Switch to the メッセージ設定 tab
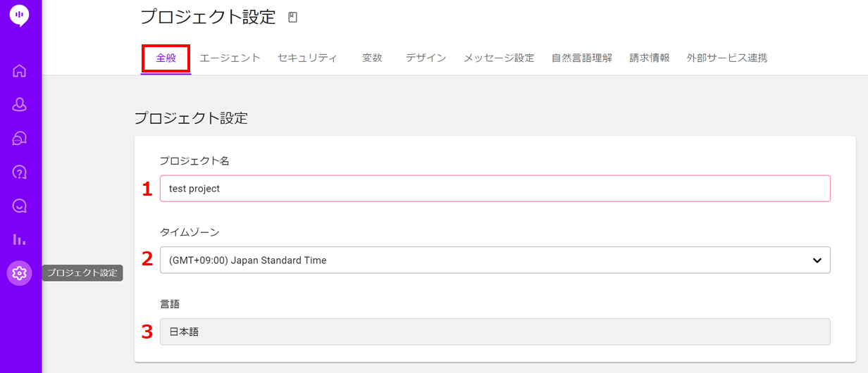Screen dimensions: 868x373 pyautogui.click(x=499, y=58)
